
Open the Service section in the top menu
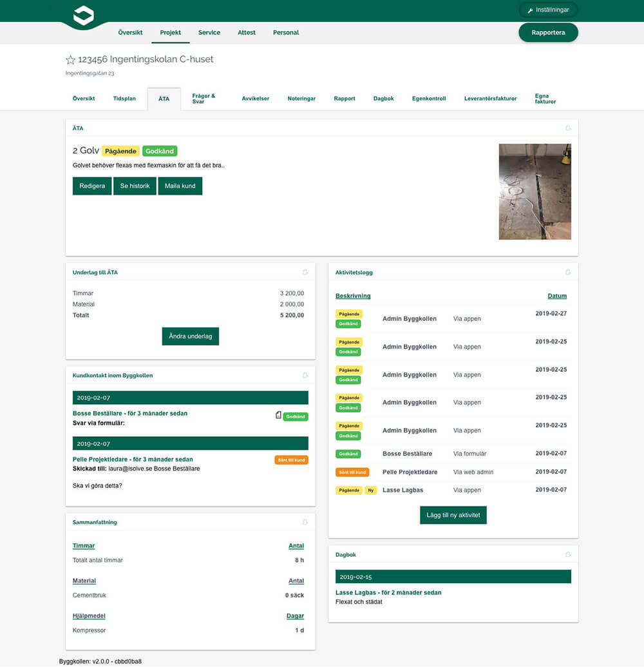pos(209,32)
